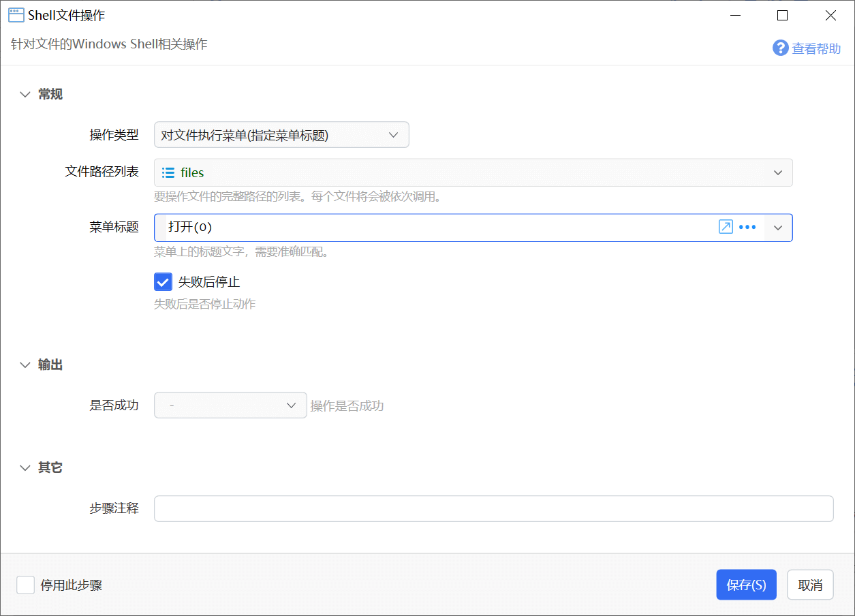Screen dimensions: 855x616
Task: Click the list icon beside files variable
Action: click(x=168, y=172)
